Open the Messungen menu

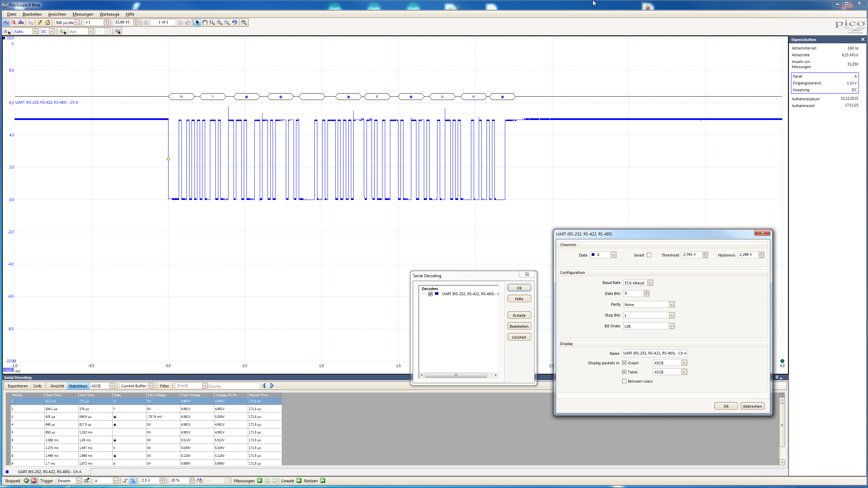tap(83, 14)
